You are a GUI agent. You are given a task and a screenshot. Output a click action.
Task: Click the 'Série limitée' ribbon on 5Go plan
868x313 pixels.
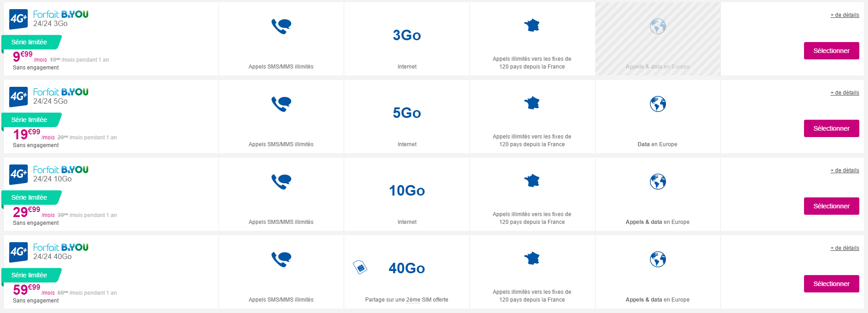(30, 120)
